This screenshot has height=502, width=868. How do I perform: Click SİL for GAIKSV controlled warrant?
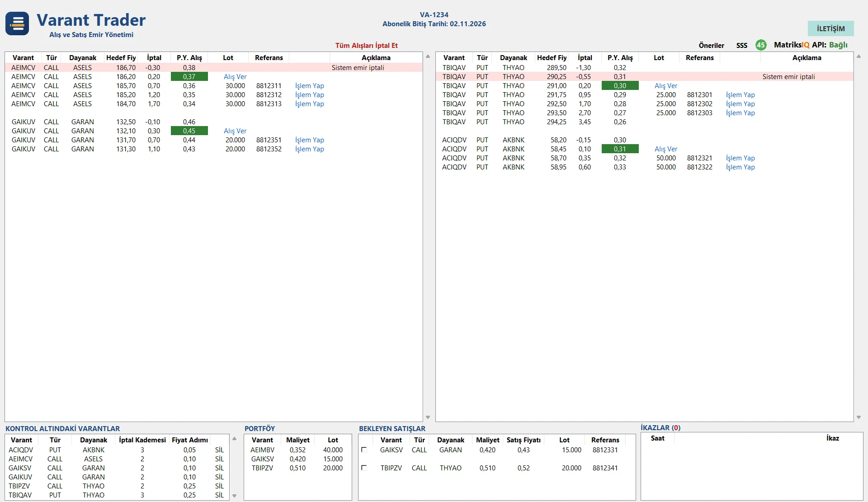[x=219, y=468]
